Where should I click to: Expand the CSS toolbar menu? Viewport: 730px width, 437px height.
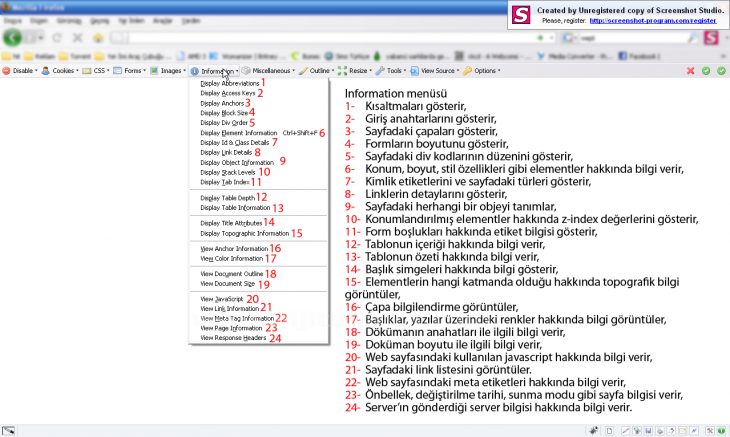(100, 71)
